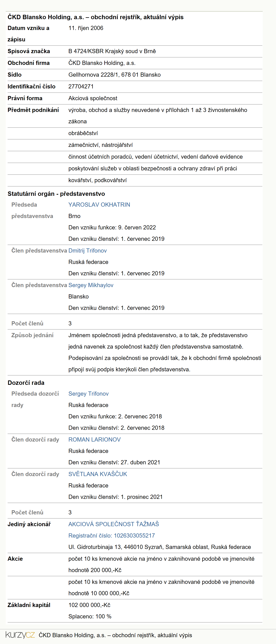This screenshot has width=276, height=644.
Task: Select the identification number 27704271
Action: (x=81, y=87)
